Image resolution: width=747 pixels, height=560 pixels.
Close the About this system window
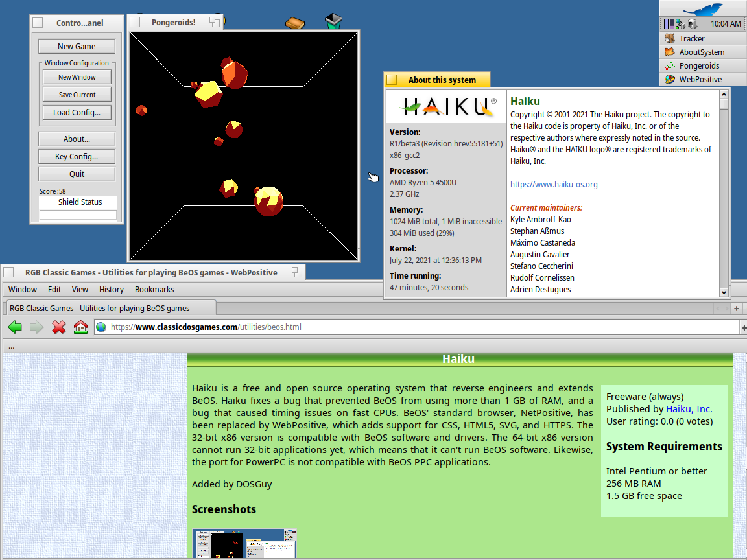click(392, 80)
